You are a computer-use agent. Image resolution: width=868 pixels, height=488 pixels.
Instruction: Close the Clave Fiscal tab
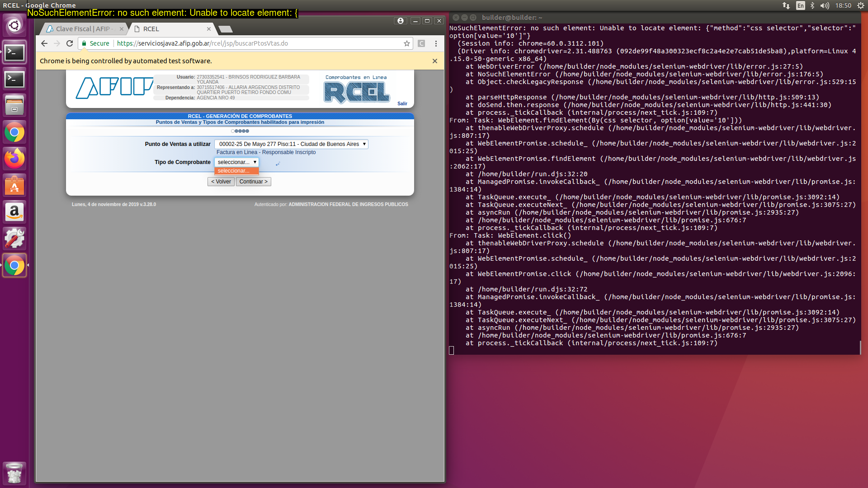[122, 29]
